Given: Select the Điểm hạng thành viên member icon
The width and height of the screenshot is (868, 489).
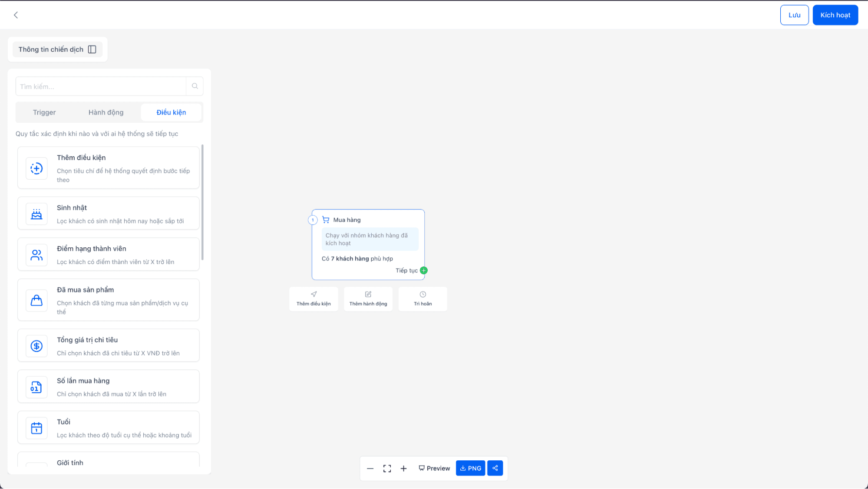Looking at the screenshot, I should tap(36, 255).
